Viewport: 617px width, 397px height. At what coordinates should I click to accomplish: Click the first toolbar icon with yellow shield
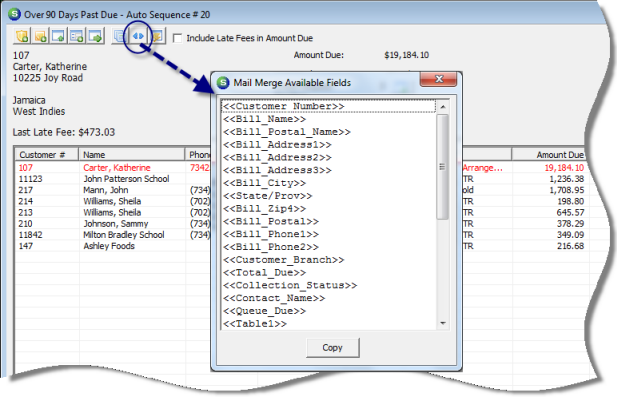[x=22, y=36]
